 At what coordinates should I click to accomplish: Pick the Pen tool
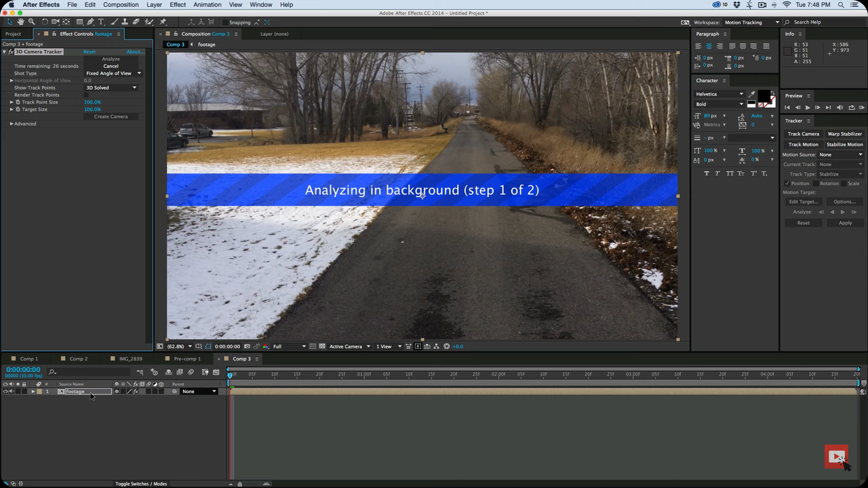[90, 22]
